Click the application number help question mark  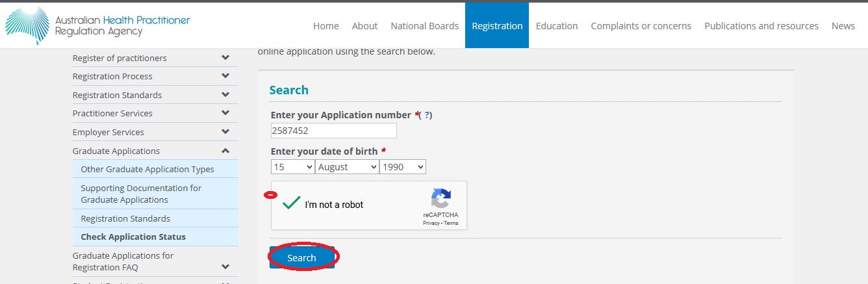pos(427,115)
